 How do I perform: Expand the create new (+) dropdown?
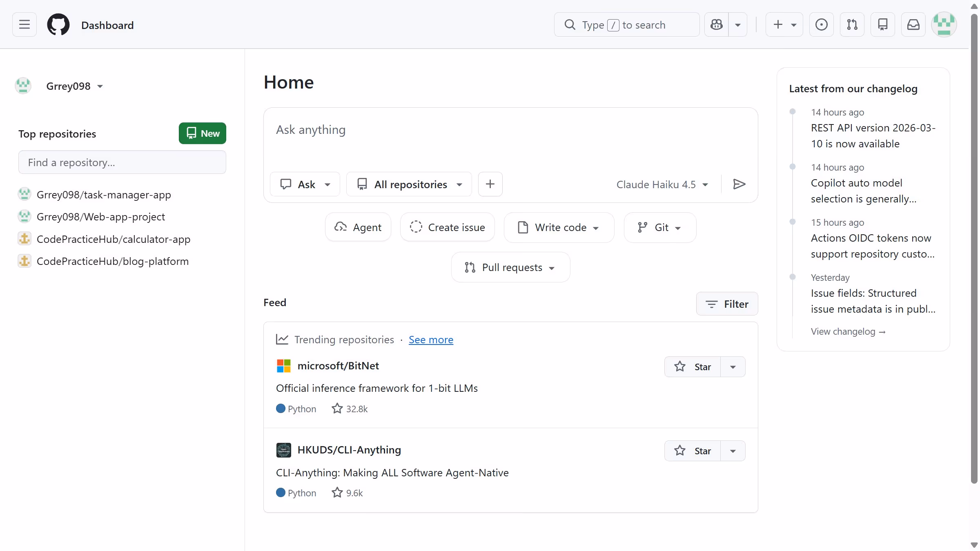794,24
